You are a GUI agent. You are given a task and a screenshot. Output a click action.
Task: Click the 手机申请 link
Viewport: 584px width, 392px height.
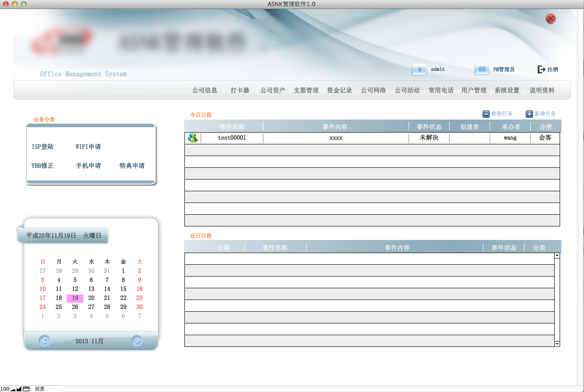click(88, 166)
